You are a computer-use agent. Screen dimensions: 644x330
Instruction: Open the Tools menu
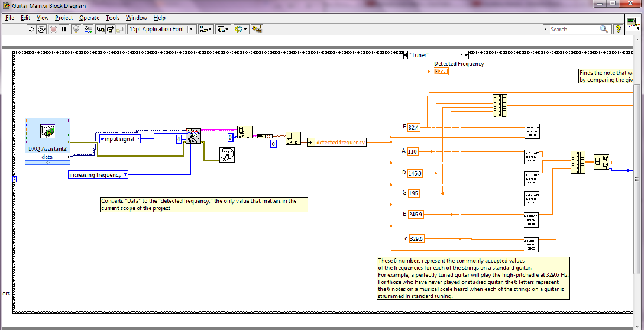pyautogui.click(x=112, y=18)
